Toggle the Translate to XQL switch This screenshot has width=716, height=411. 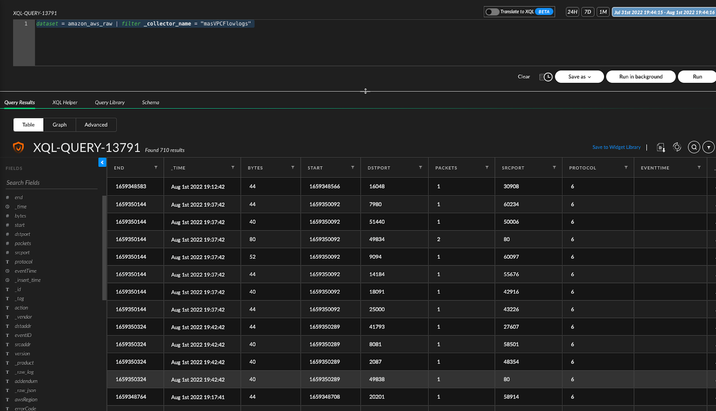coord(492,12)
